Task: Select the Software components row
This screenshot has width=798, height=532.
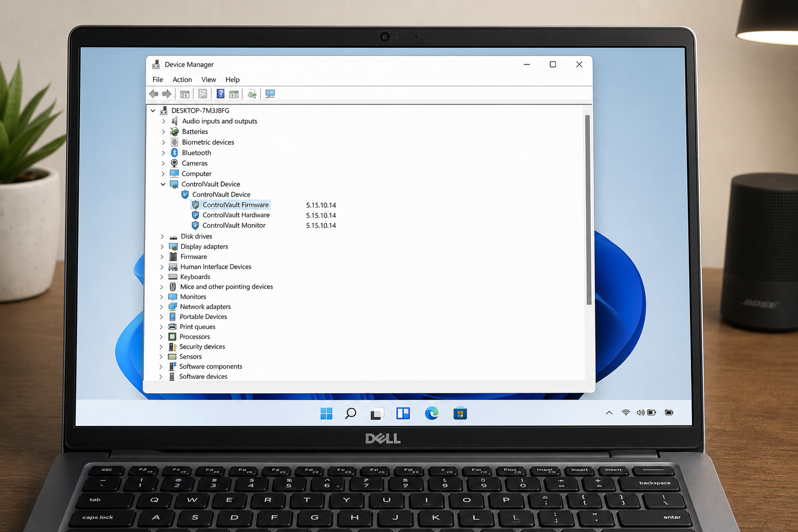Action: point(211,367)
